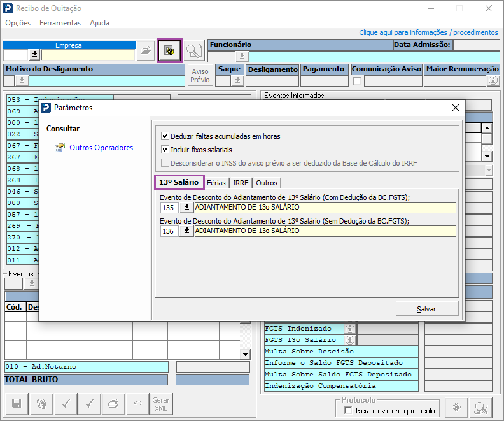Click the magnifier search icon near Funcionário
Viewport: 504px width, 421px height.
pos(194,50)
